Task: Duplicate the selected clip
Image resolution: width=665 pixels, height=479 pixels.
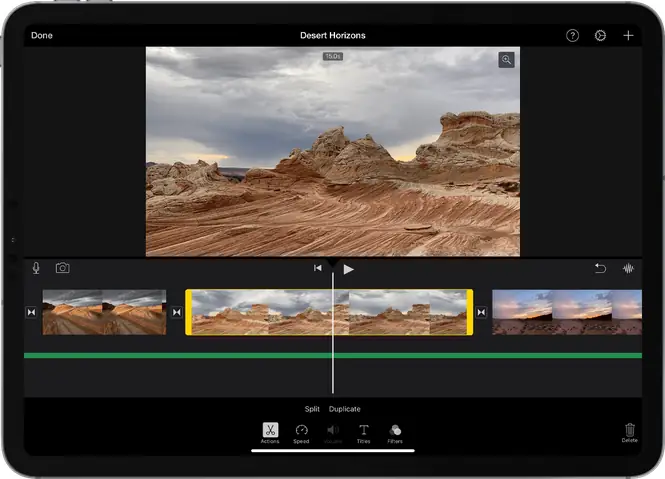Action: [x=344, y=409]
